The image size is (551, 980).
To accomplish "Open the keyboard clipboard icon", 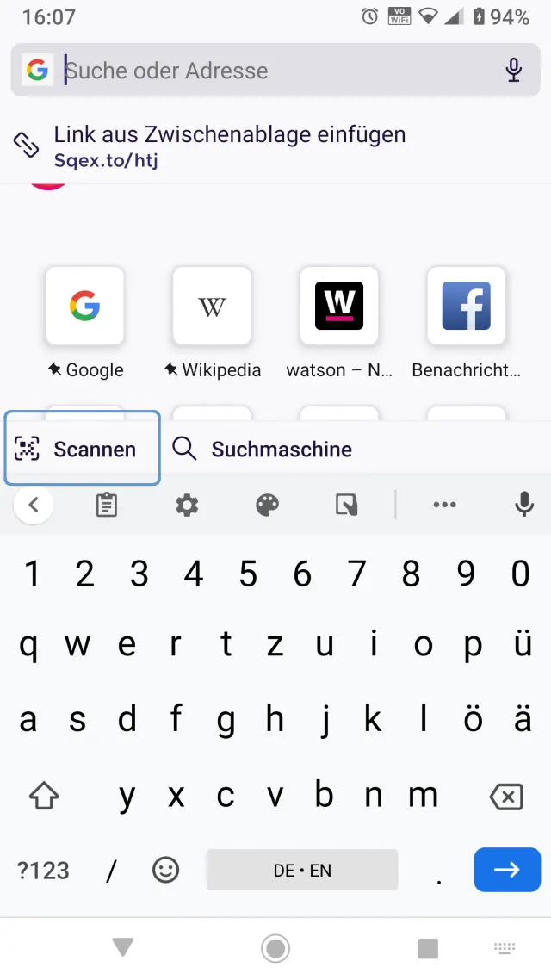I will (x=106, y=505).
